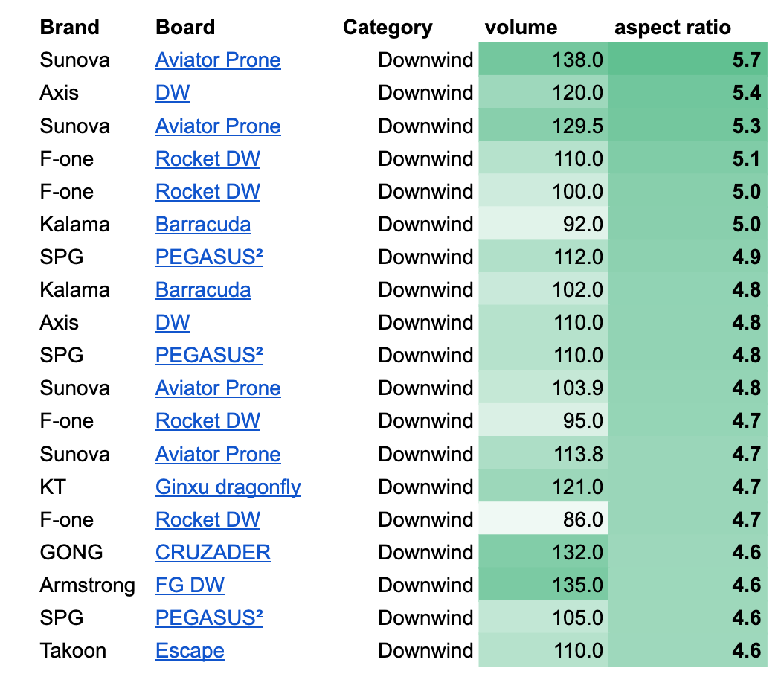Select the 5.1 aspect ratio cell
The width and height of the screenshot is (784, 677).
click(x=688, y=158)
